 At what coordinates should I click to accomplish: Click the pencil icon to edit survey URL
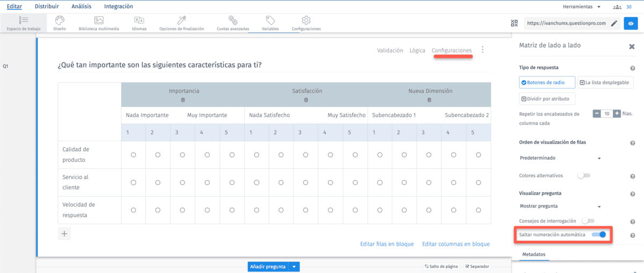point(614,23)
